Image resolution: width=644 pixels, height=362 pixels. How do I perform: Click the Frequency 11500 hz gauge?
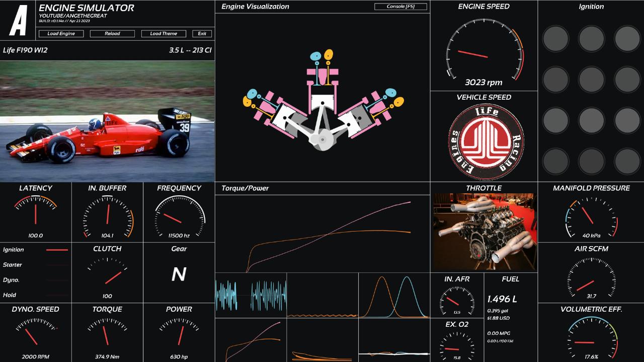[180, 216]
